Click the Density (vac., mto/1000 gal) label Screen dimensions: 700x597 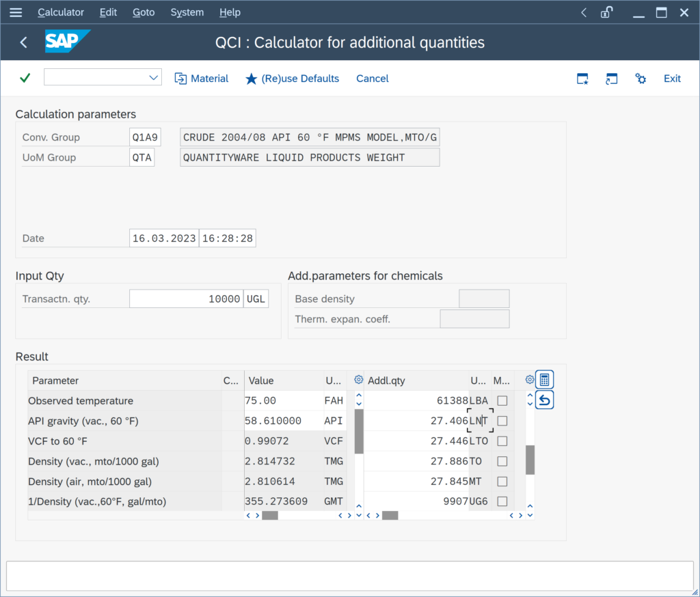coord(93,461)
